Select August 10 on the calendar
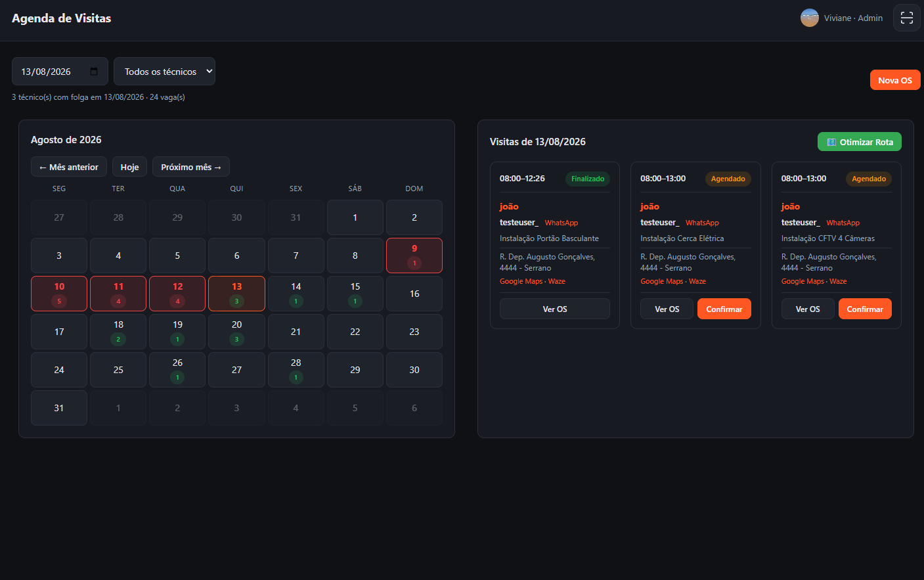Image resolution: width=924 pixels, height=580 pixels. coord(59,294)
